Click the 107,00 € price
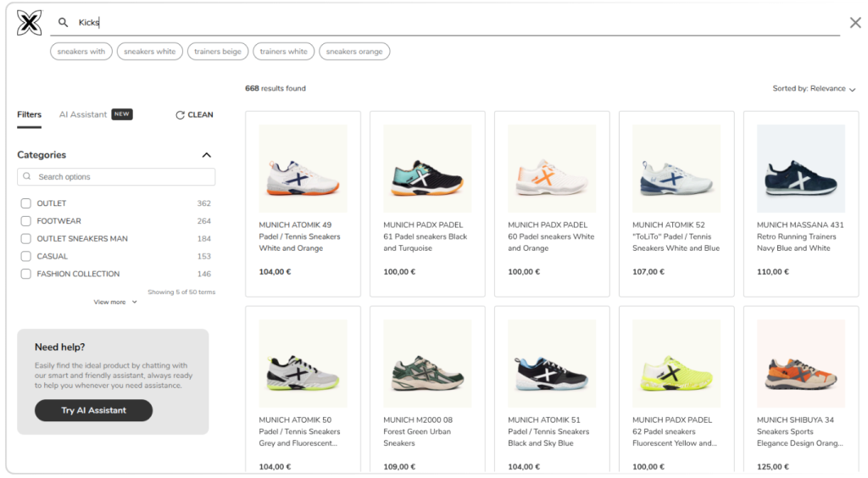 (648, 272)
